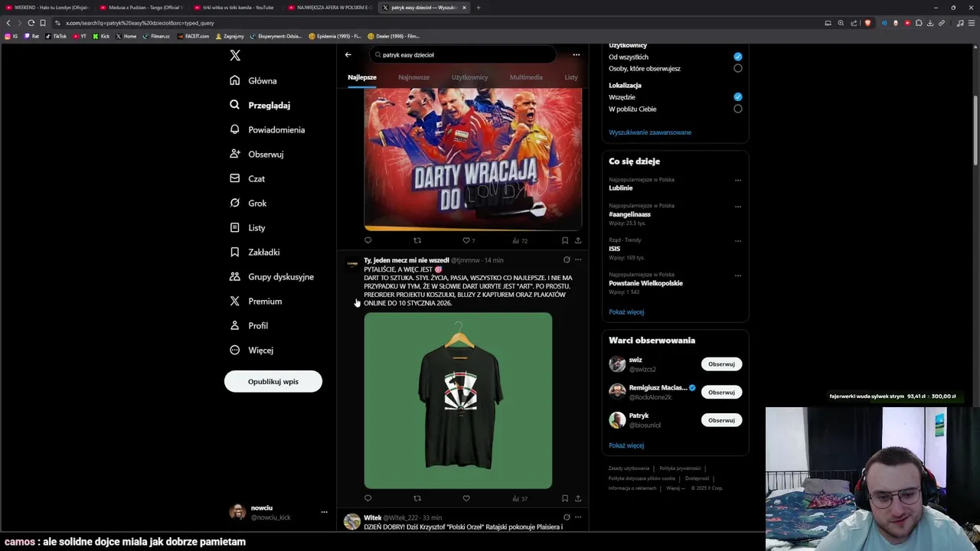The width and height of the screenshot is (980, 551).
Task: Open more options for ISIS trend
Action: point(738,241)
